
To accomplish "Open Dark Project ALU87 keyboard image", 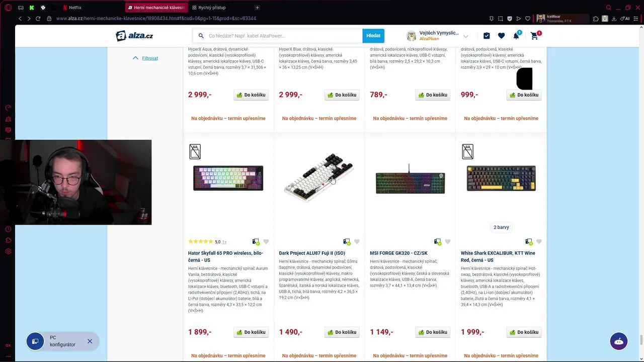I will click(x=319, y=177).
